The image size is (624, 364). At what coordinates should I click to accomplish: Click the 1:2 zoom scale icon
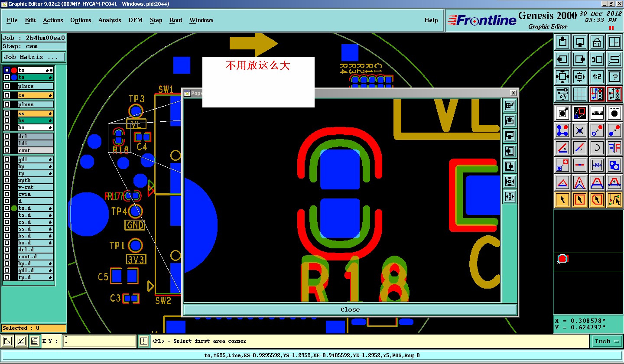pos(597,77)
